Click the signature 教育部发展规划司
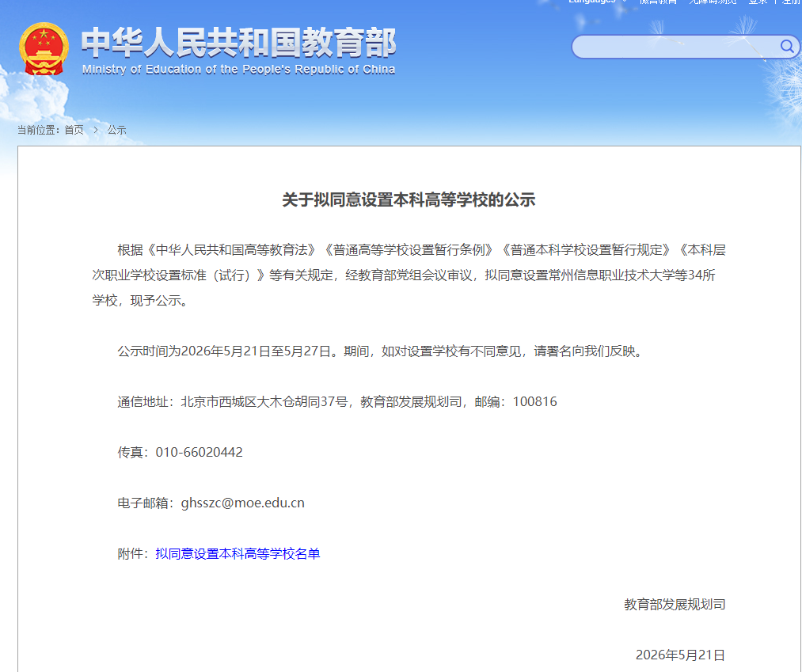 click(x=674, y=604)
